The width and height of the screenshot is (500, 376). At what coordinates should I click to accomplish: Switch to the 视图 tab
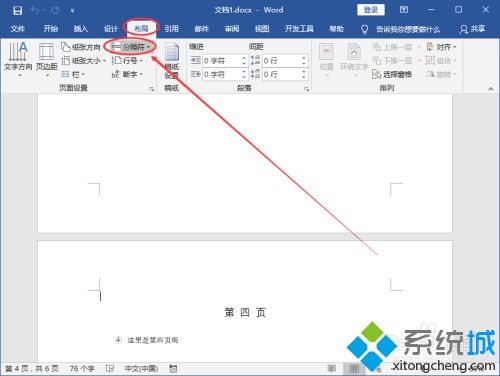262,29
